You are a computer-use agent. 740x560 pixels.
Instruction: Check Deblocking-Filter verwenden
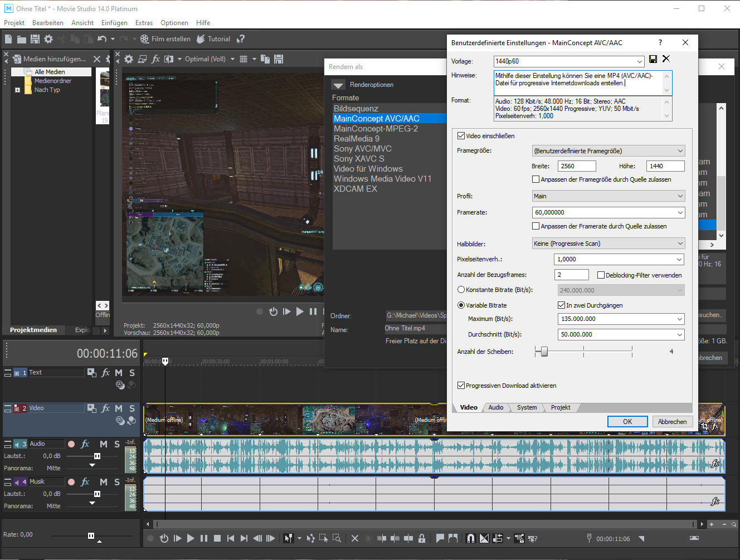601,275
